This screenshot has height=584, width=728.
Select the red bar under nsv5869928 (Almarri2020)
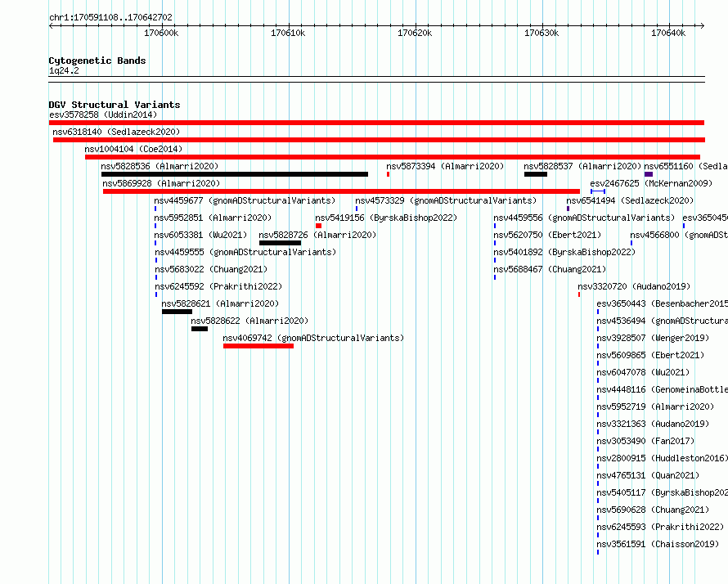pos(341,191)
